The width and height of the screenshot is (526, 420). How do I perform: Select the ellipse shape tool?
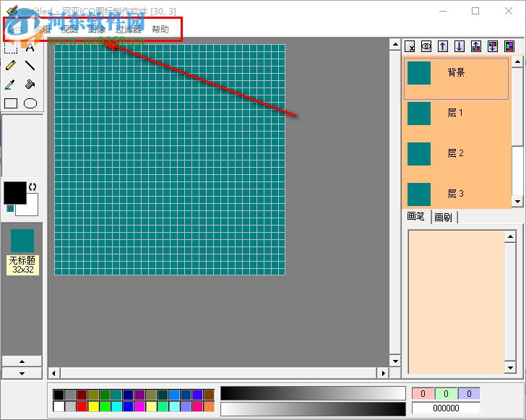click(x=30, y=103)
